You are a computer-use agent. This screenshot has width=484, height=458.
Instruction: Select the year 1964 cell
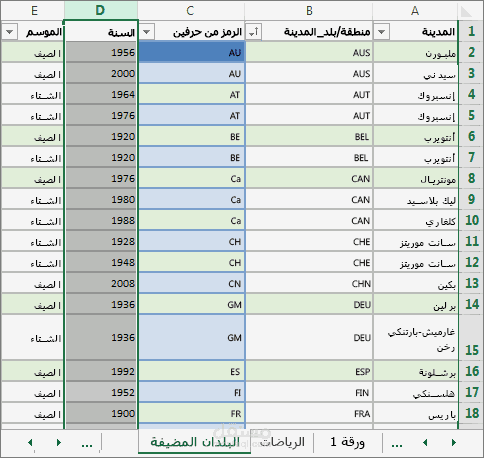point(101,94)
